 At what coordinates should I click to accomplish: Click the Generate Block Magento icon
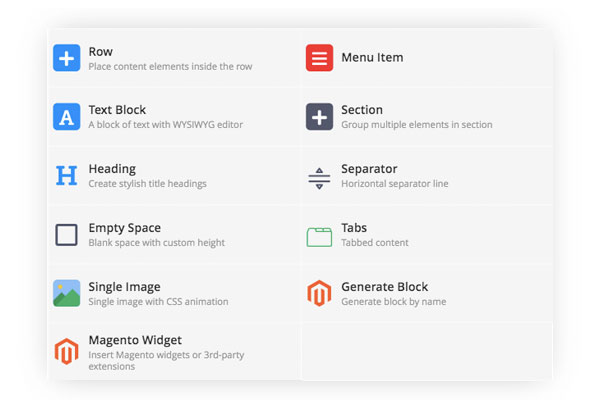click(x=319, y=293)
